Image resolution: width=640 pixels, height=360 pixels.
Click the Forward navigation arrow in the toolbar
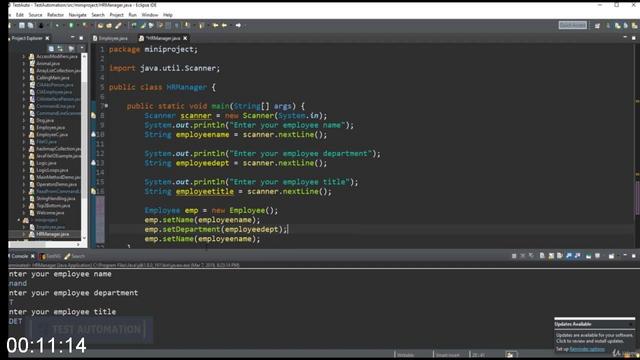click(x=238, y=25)
